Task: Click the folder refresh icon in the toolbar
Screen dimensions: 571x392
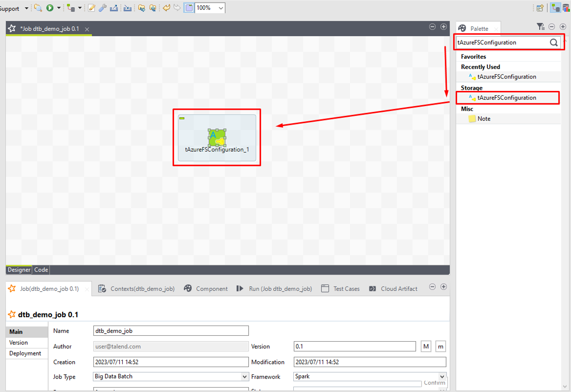Action: (153, 8)
